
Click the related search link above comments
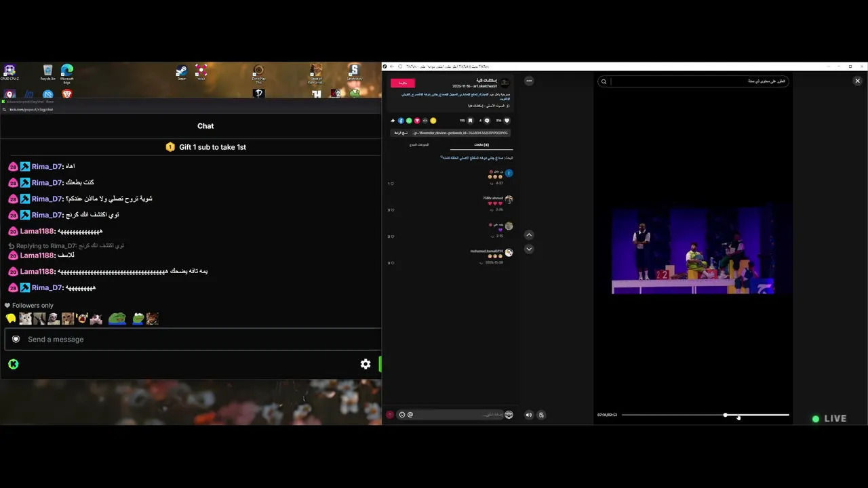click(x=476, y=158)
